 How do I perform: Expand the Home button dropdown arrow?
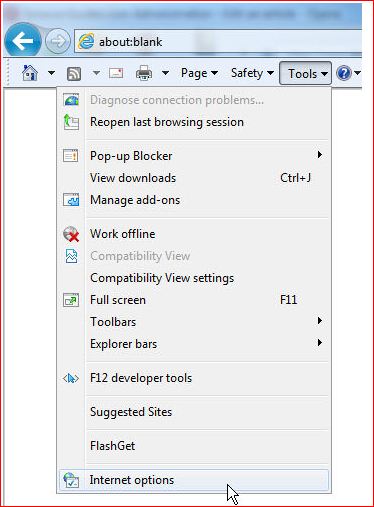(x=51, y=72)
